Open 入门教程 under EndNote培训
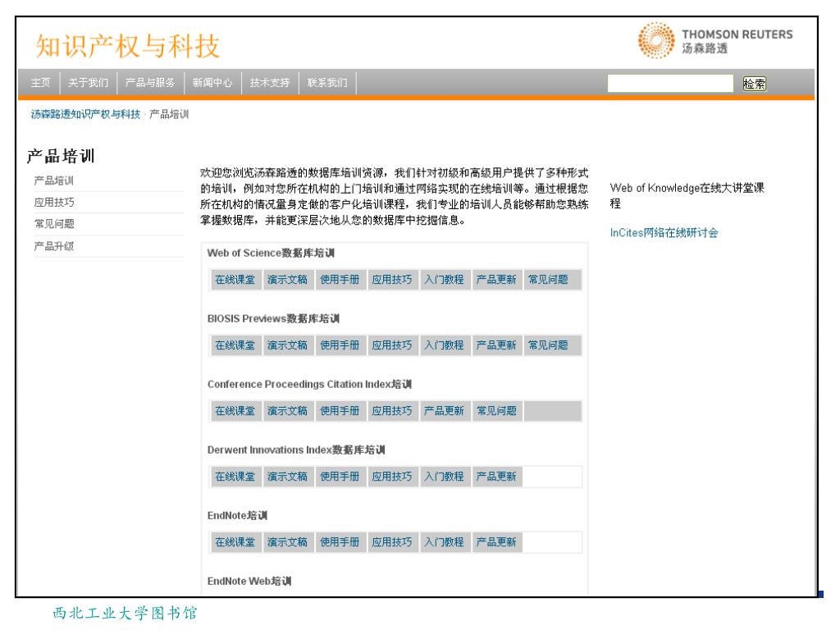This screenshot has width=840, height=630. pos(444,542)
